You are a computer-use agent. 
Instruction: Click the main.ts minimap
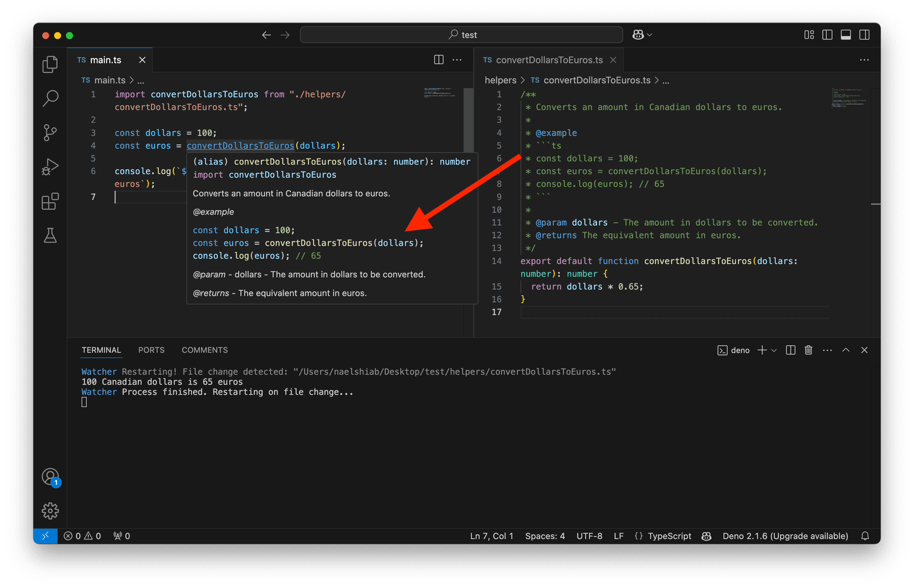click(439, 92)
